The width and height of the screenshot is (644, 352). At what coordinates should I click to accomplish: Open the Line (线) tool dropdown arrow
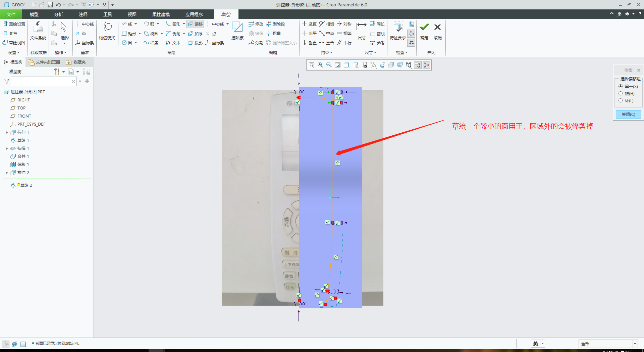(136, 24)
